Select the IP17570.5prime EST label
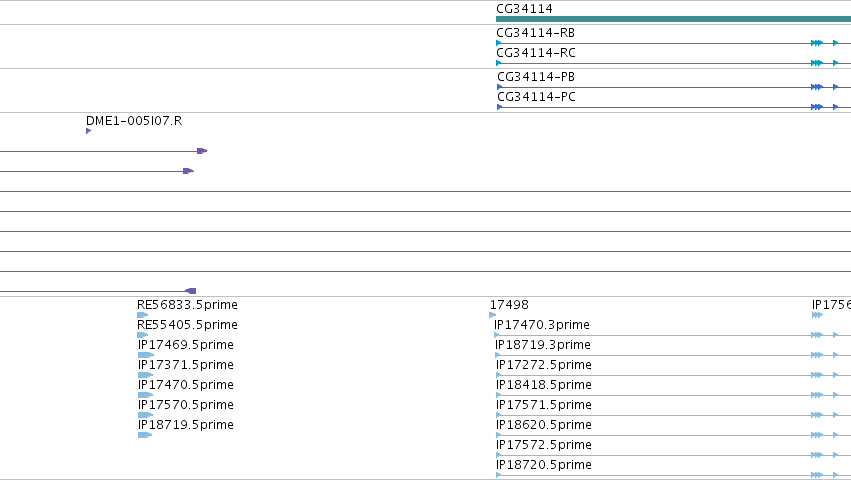The width and height of the screenshot is (851, 480). 186,405
